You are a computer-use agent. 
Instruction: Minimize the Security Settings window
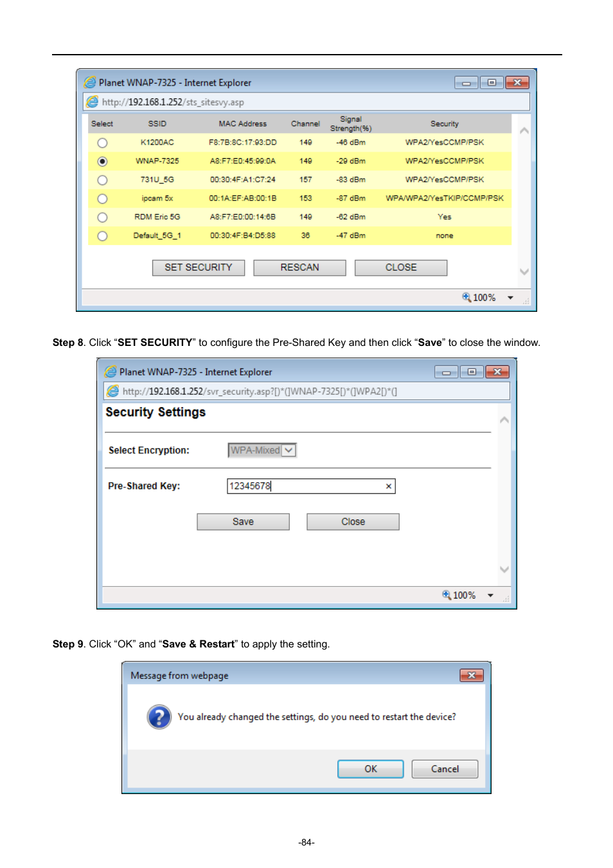[446, 372]
